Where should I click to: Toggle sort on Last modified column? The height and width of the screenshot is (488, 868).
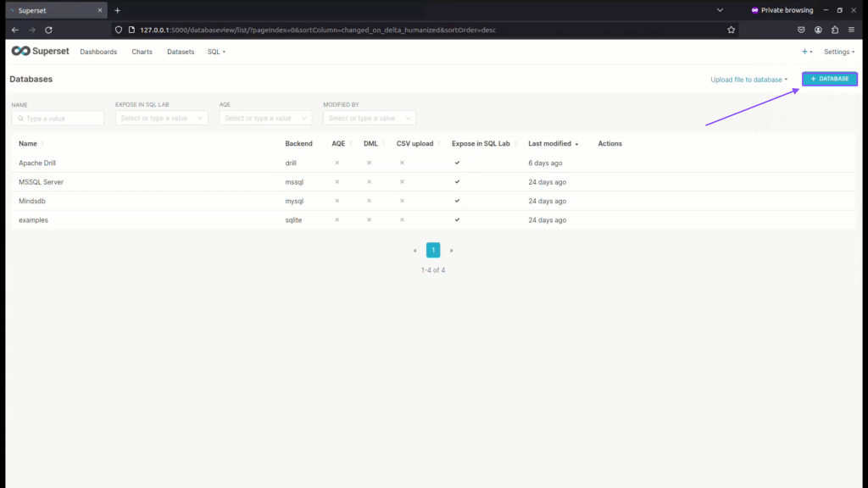(554, 143)
